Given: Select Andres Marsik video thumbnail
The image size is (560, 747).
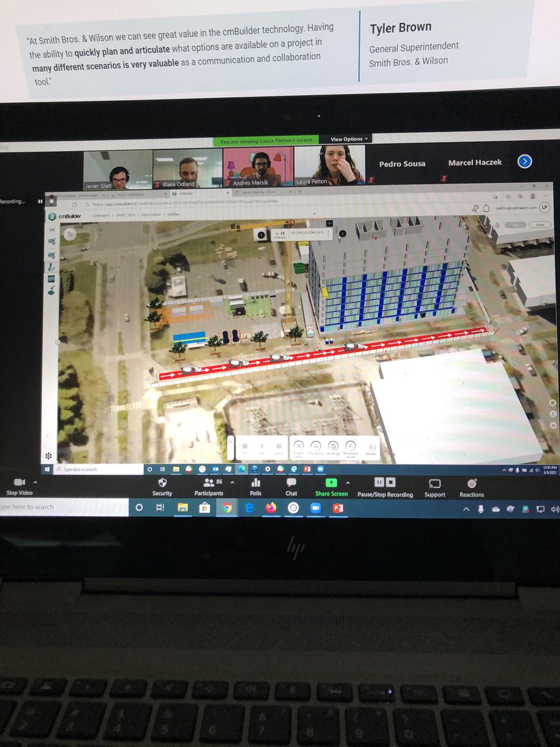Looking at the screenshot, I should pos(258,168).
